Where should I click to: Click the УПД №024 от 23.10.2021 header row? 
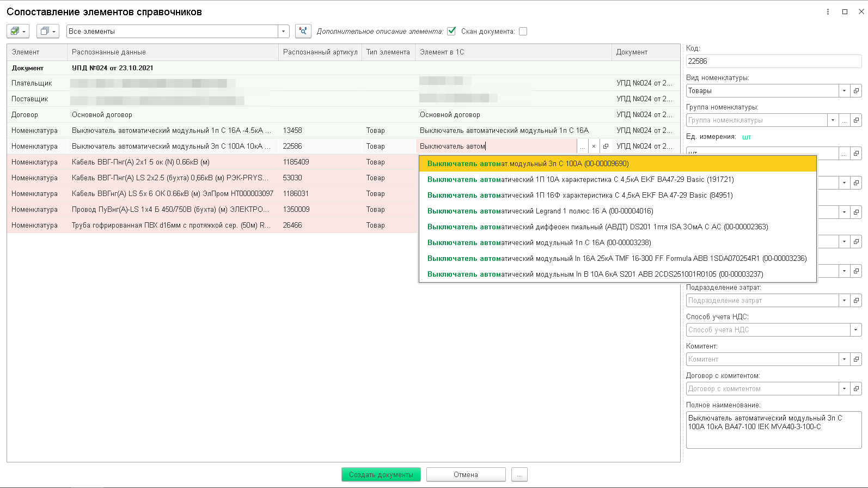coord(344,68)
